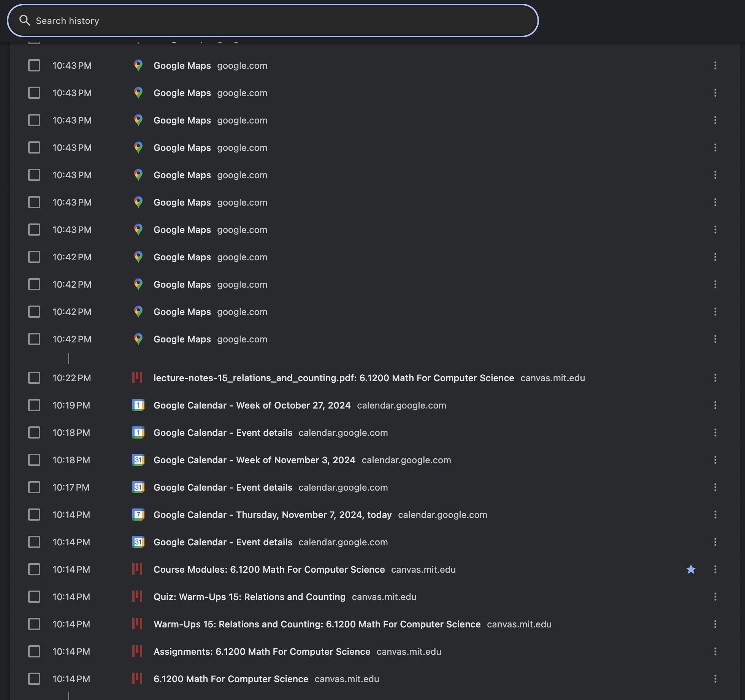Image resolution: width=745 pixels, height=700 pixels.
Task: Click the calendar favicon beside Week of October 27
Action: tap(138, 405)
